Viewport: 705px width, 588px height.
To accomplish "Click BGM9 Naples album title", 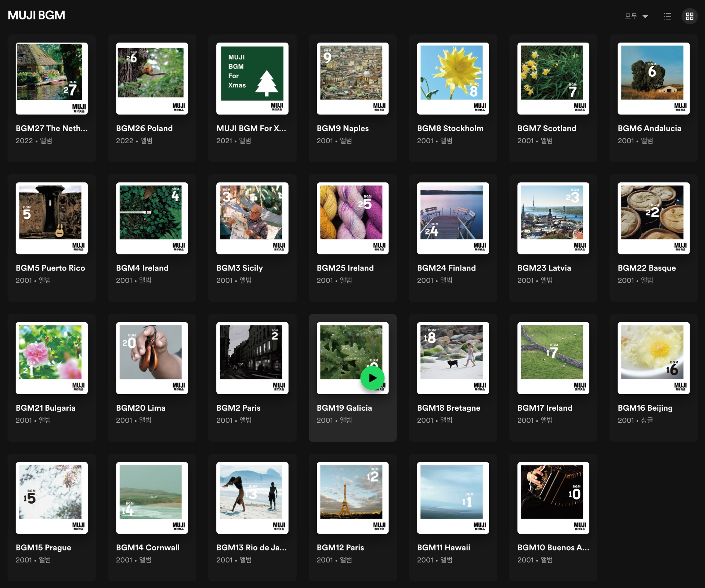I will tap(343, 128).
